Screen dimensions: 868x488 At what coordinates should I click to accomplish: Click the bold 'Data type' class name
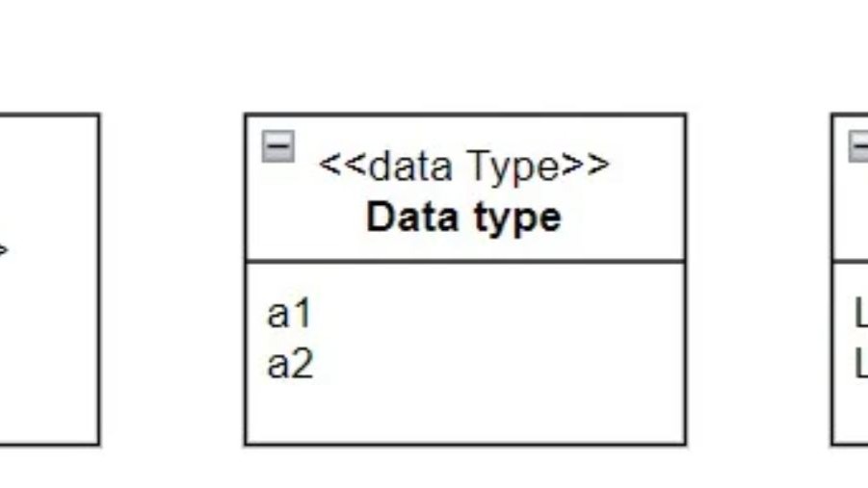[463, 218]
